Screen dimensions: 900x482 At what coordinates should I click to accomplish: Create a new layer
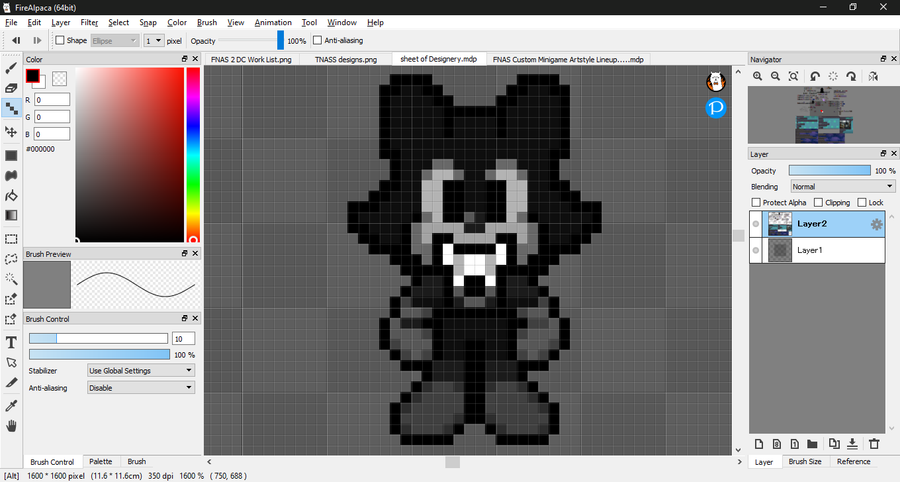tap(759, 444)
